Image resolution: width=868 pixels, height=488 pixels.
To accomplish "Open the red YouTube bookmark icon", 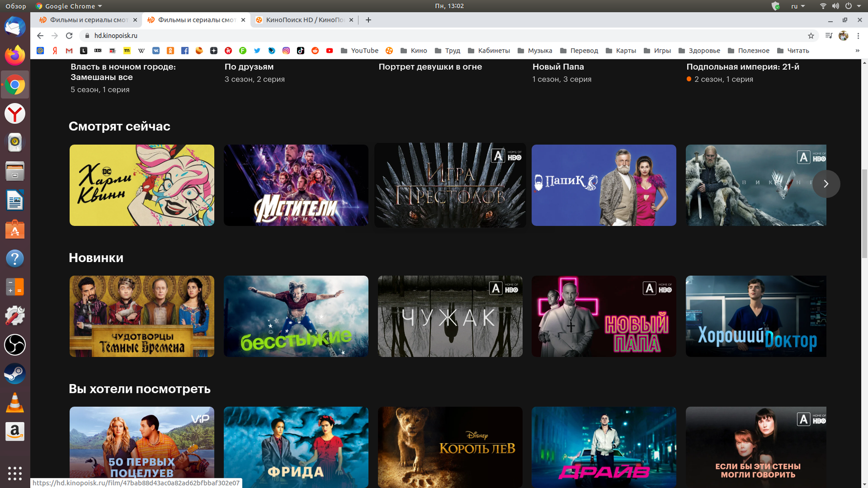I will pyautogui.click(x=330, y=51).
